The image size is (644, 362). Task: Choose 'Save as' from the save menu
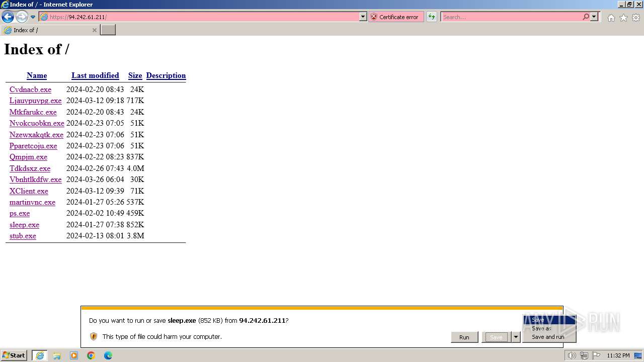[549, 328]
